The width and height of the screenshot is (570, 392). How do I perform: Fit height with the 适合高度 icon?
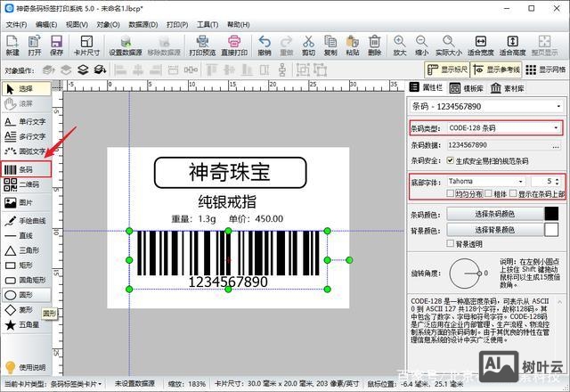tap(513, 45)
